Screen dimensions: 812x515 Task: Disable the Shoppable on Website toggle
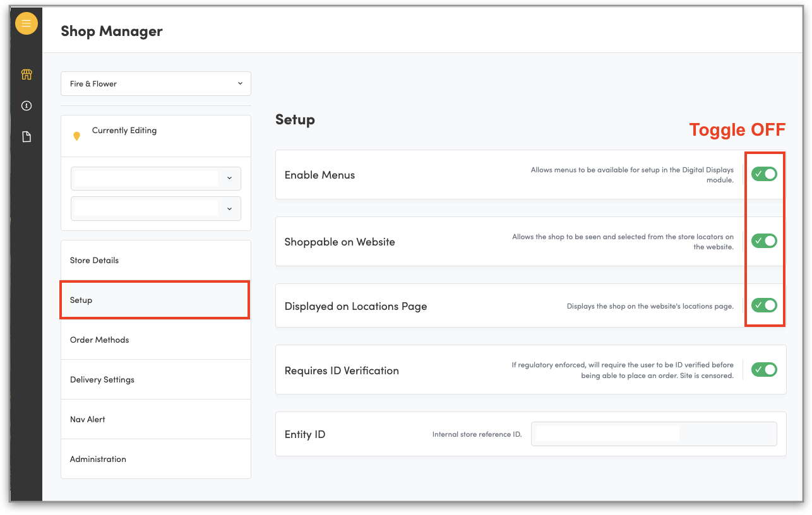pyautogui.click(x=764, y=241)
